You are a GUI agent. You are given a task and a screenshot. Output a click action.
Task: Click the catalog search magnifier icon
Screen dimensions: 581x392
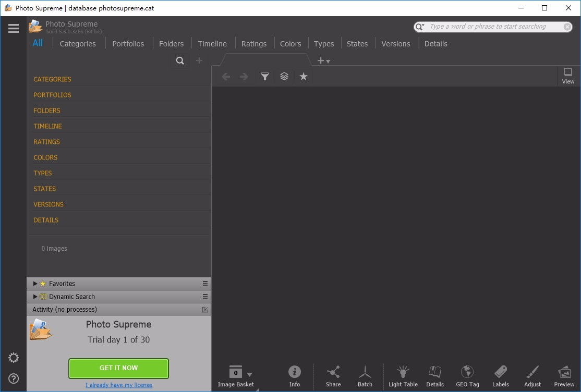click(180, 60)
